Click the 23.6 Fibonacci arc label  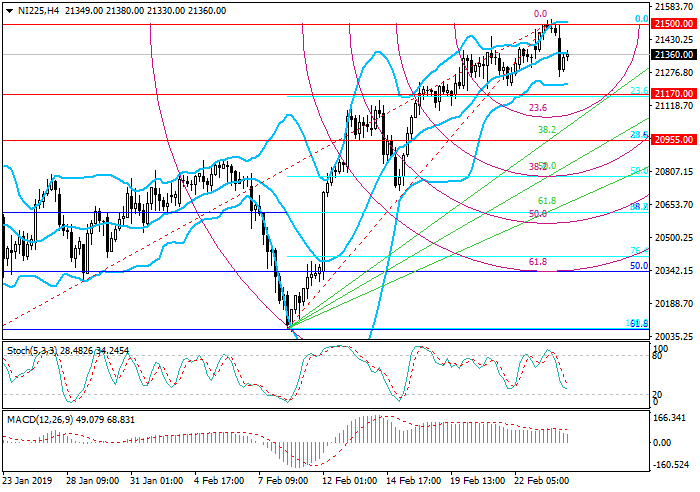pyautogui.click(x=537, y=108)
